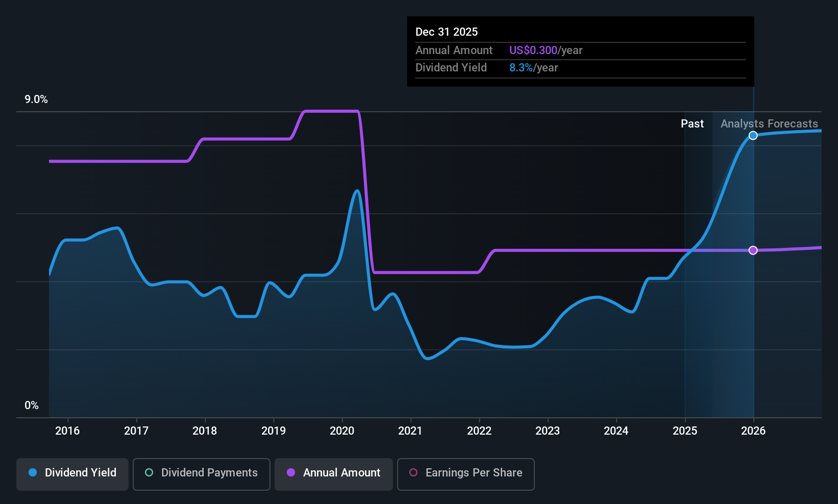Click the 2016 x-axis label

[x=67, y=431]
